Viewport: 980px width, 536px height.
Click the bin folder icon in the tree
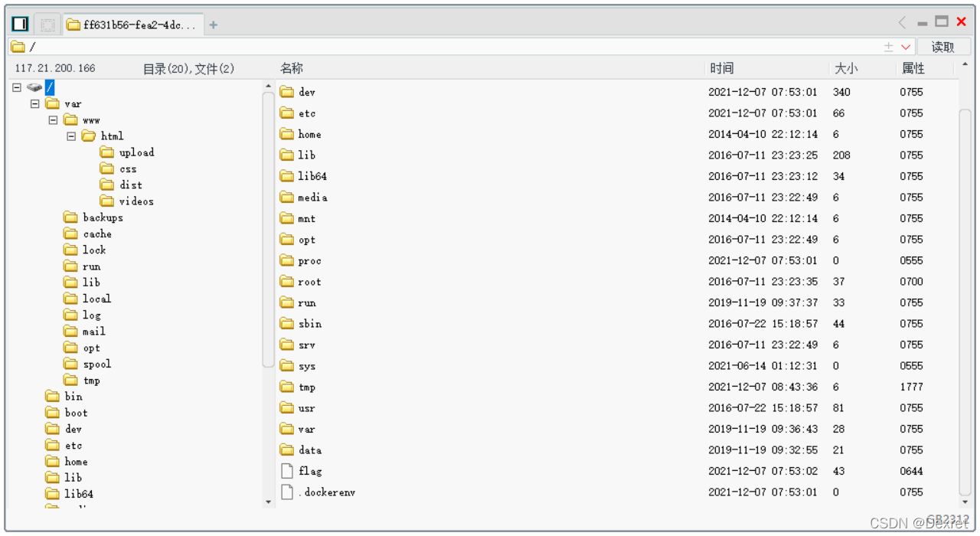tap(52, 396)
